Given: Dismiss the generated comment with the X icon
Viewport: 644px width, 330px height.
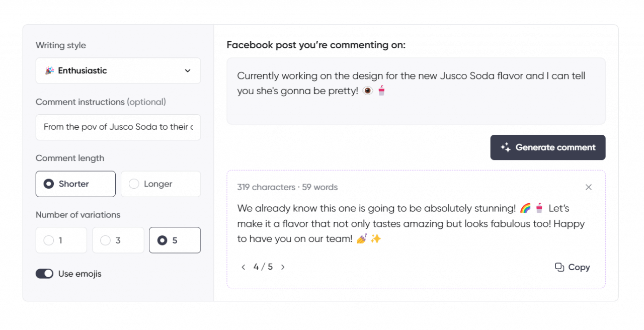Looking at the screenshot, I should pos(588,187).
